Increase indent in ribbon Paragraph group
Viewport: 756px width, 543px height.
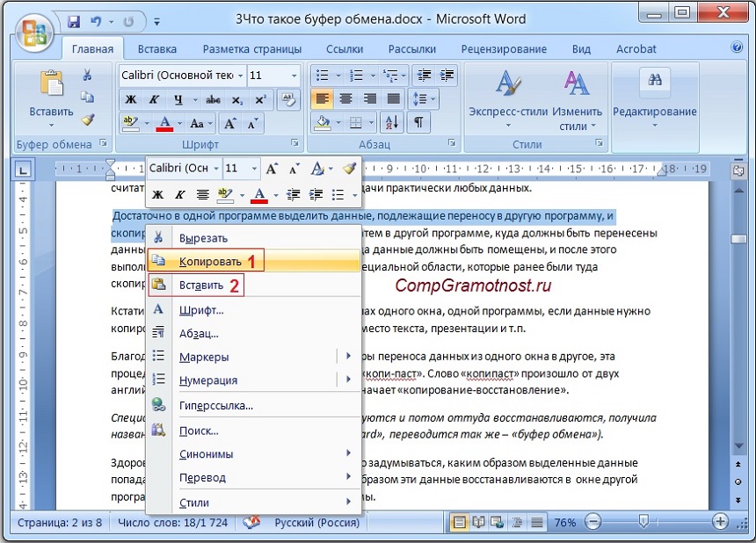click(447, 76)
